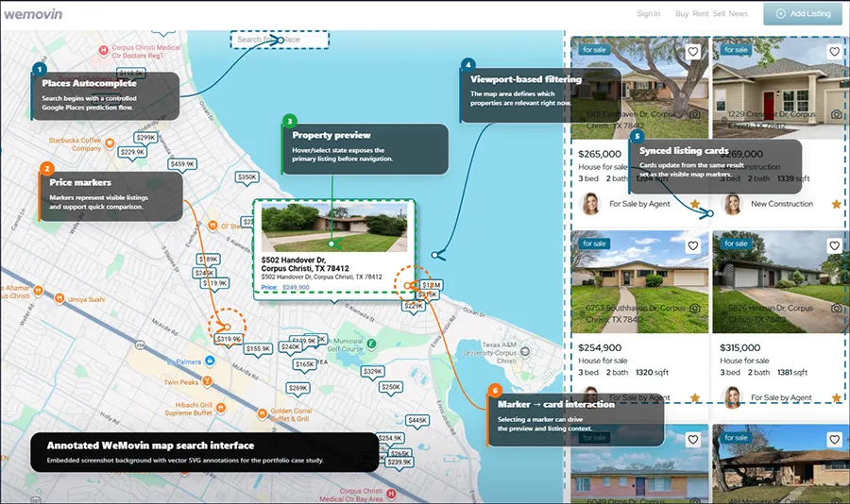The image size is (850, 504).
Task: Click the $350K price marker
Action: pyautogui.click(x=247, y=177)
